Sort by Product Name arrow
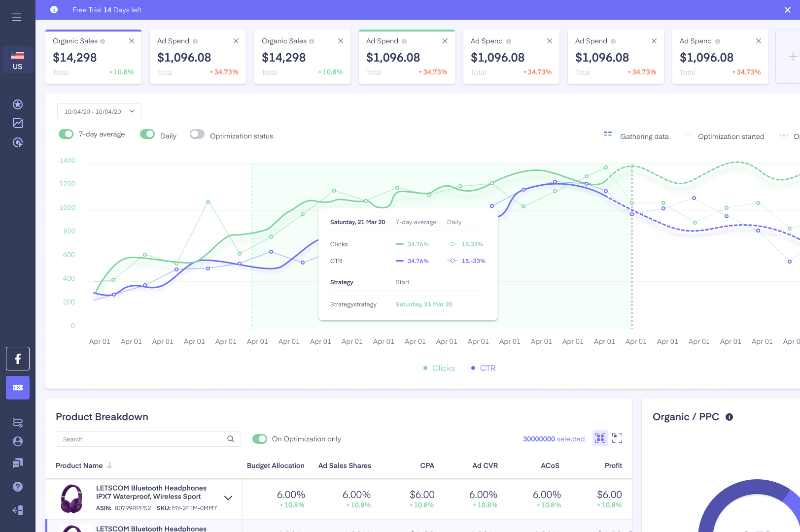Viewport: 800px width, 532px height. [109, 465]
